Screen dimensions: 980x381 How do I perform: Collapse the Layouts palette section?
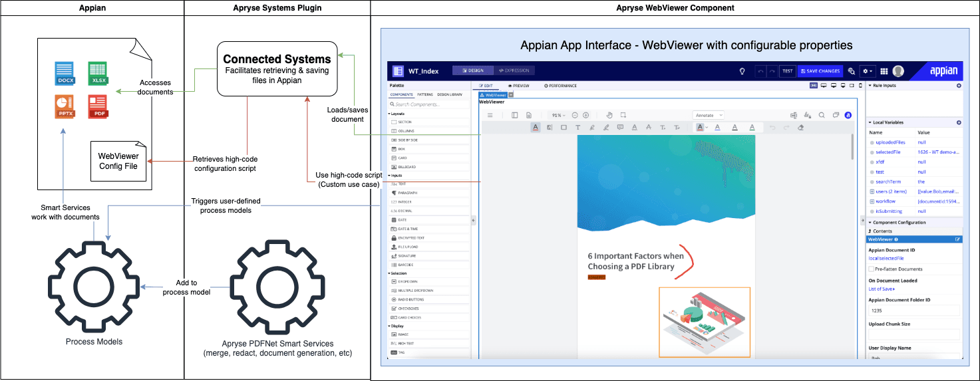tap(390, 114)
